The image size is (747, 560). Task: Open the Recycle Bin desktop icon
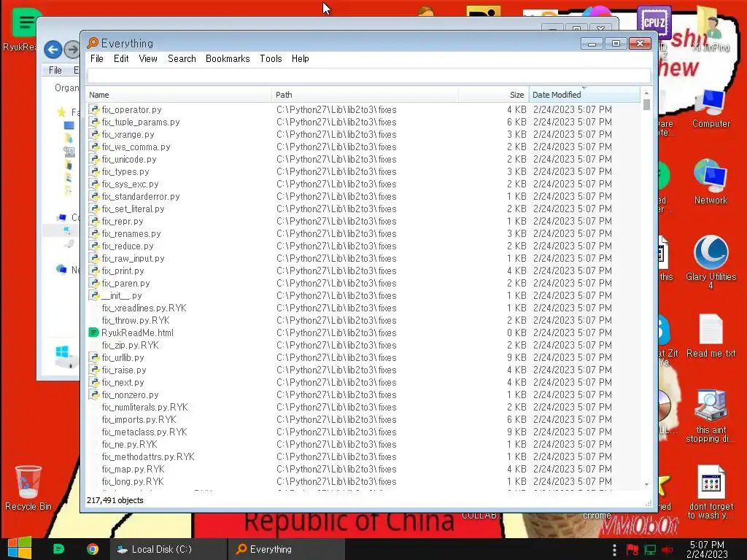(28, 488)
